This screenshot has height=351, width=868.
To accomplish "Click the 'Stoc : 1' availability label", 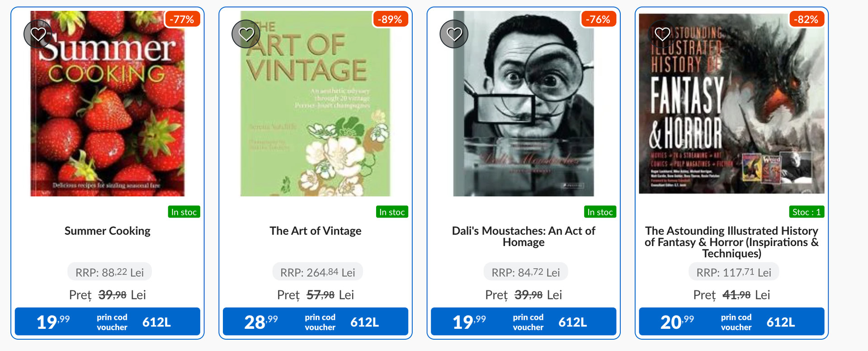I will point(806,212).
